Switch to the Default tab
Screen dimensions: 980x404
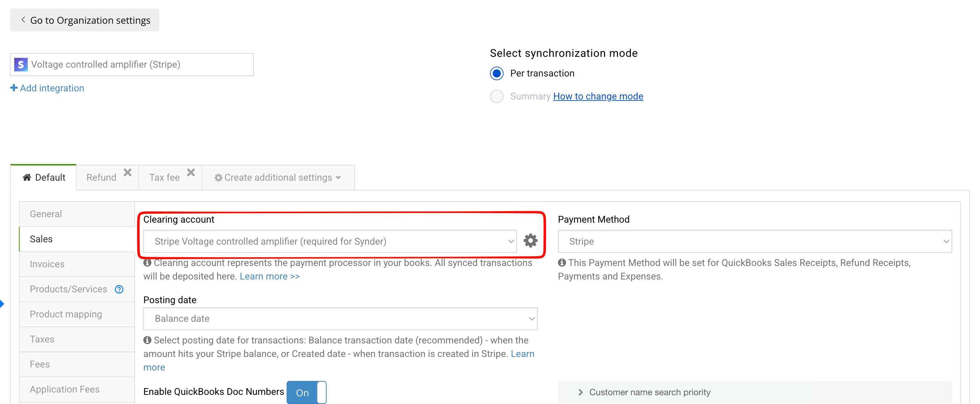click(x=43, y=177)
